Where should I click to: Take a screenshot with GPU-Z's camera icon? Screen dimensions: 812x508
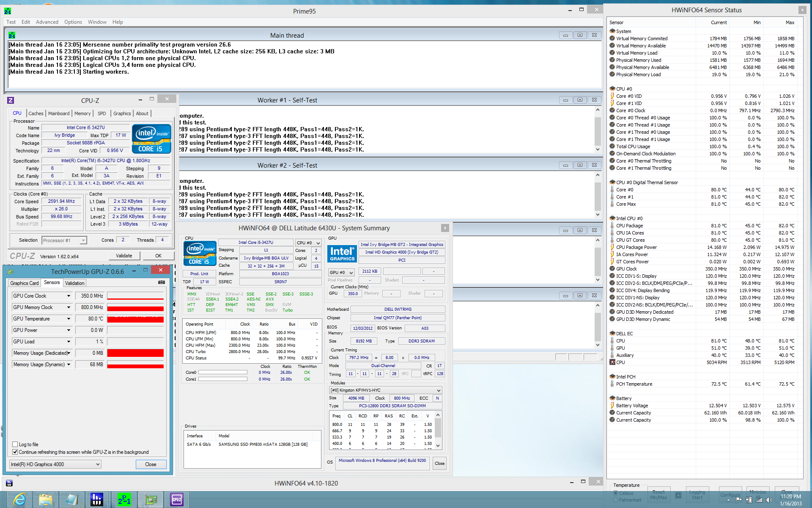[162, 282]
